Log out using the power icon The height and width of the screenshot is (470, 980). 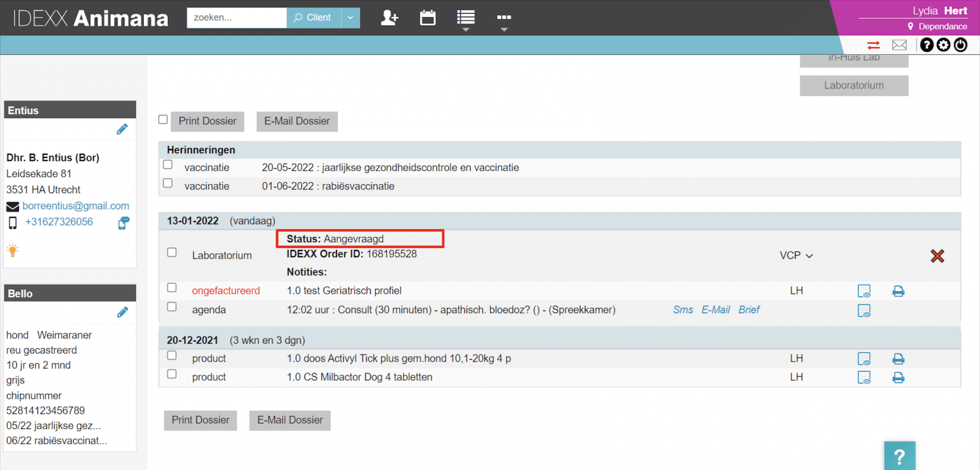click(960, 44)
